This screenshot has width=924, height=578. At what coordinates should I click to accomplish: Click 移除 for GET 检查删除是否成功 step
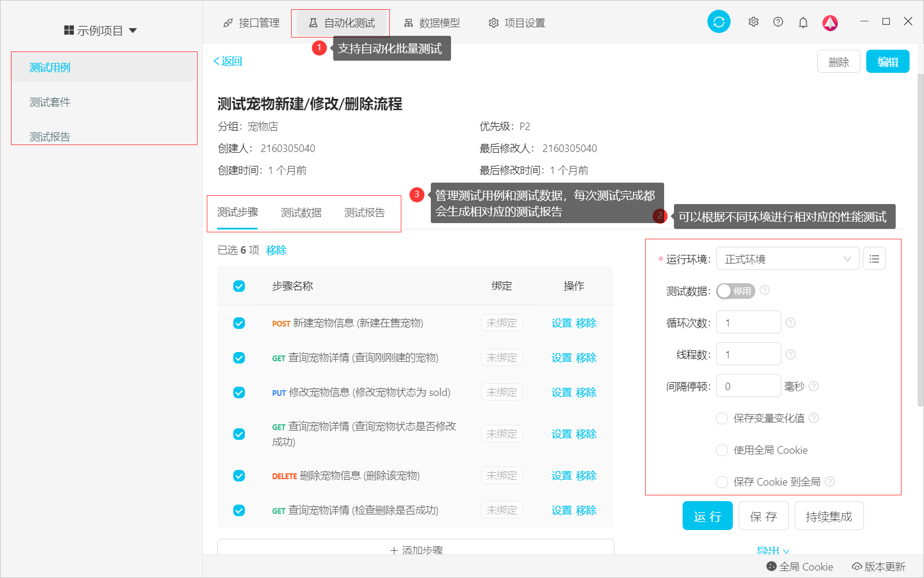[x=586, y=510]
